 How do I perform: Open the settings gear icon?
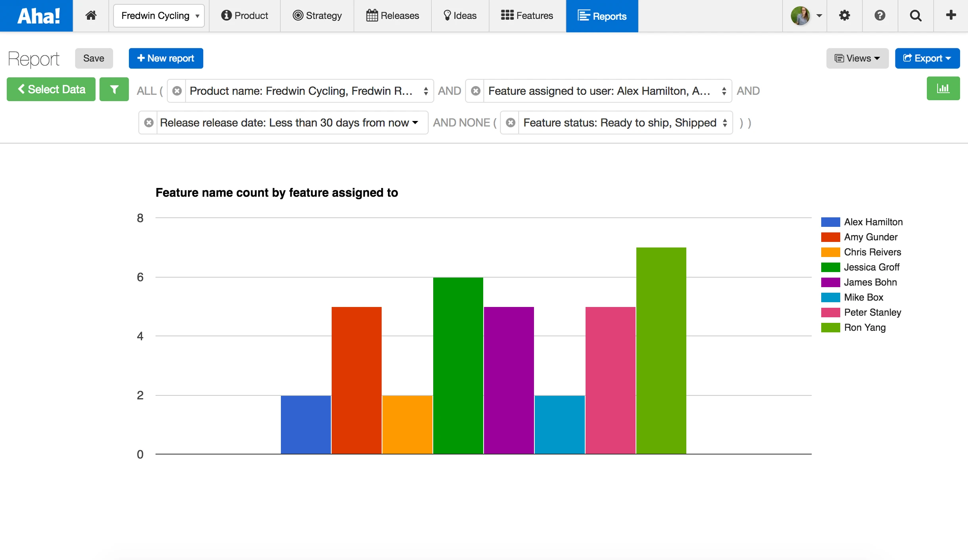point(844,15)
